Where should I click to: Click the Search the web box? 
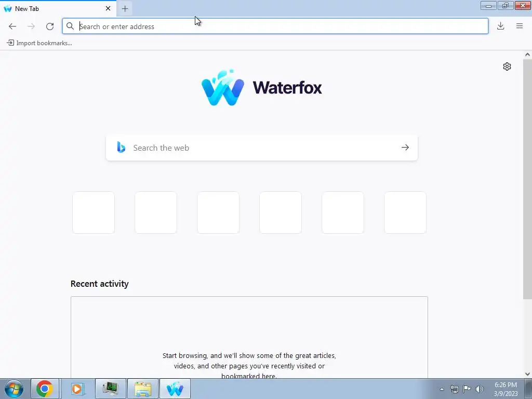tap(262, 148)
